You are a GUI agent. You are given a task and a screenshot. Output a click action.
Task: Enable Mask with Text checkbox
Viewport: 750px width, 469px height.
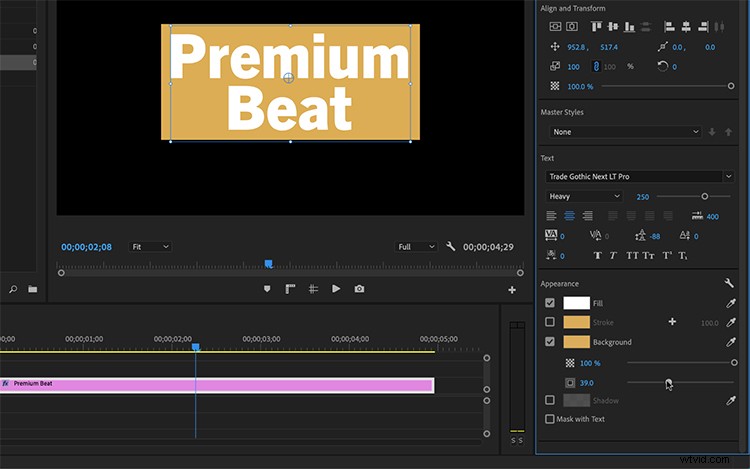(x=550, y=419)
